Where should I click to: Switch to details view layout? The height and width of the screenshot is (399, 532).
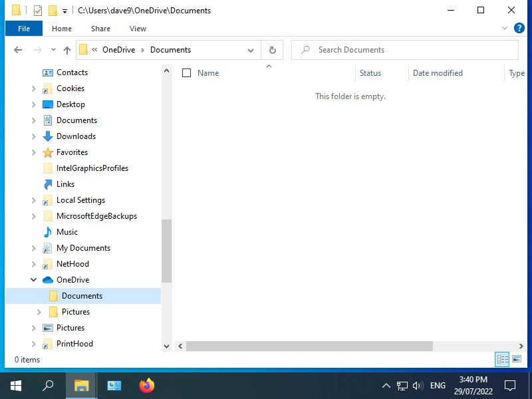(x=503, y=359)
